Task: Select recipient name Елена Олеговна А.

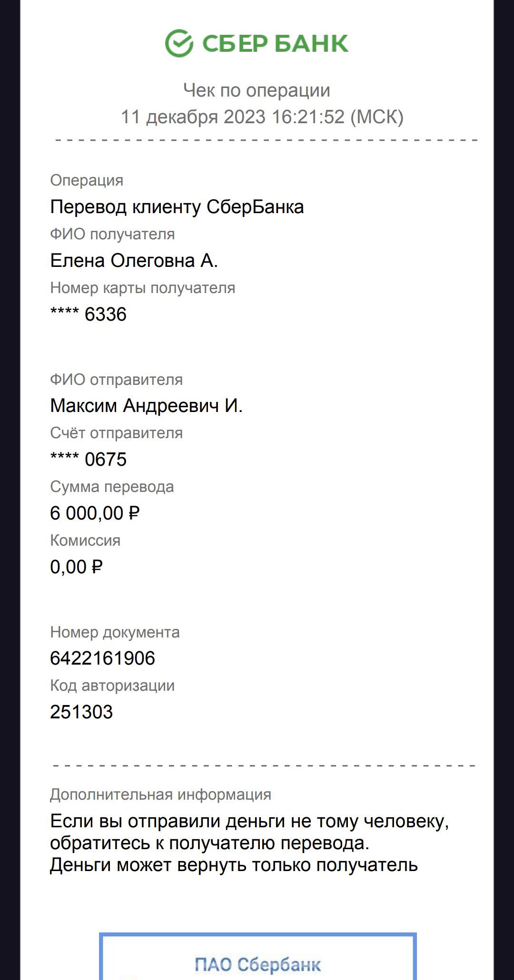Action: pyautogui.click(x=134, y=261)
